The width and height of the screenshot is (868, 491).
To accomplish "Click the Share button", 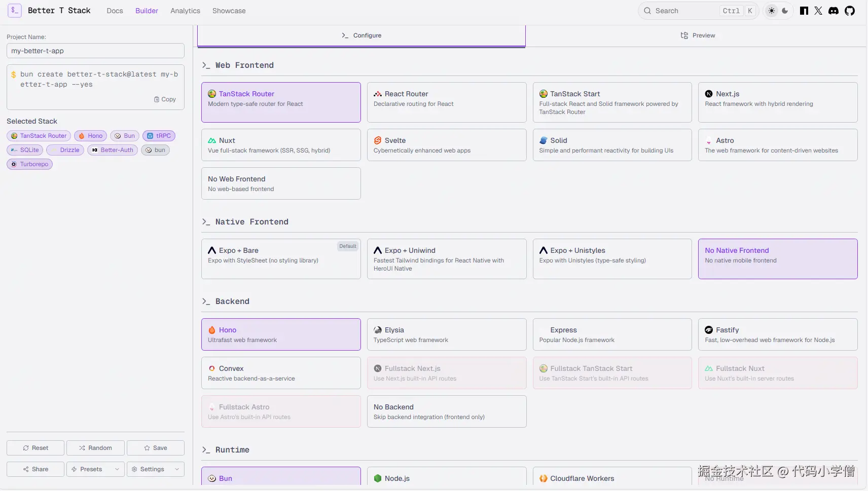I will 35,469.
